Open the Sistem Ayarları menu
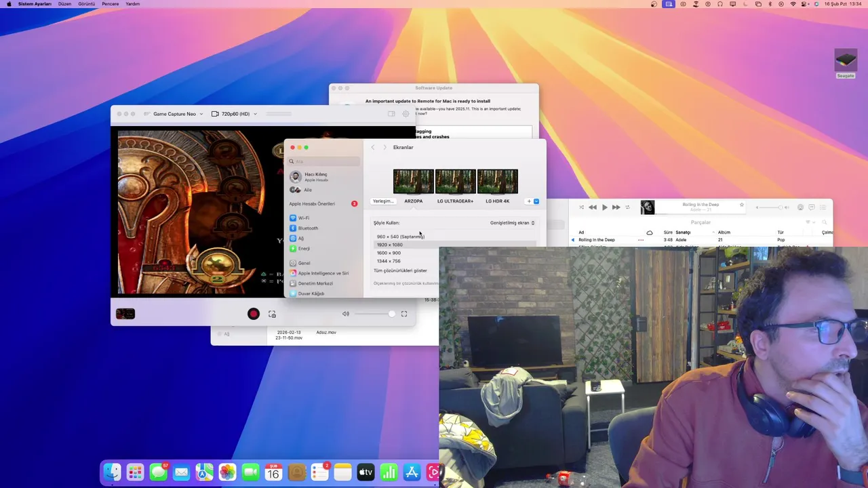The height and width of the screenshot is (488, 868). [35, 4]
